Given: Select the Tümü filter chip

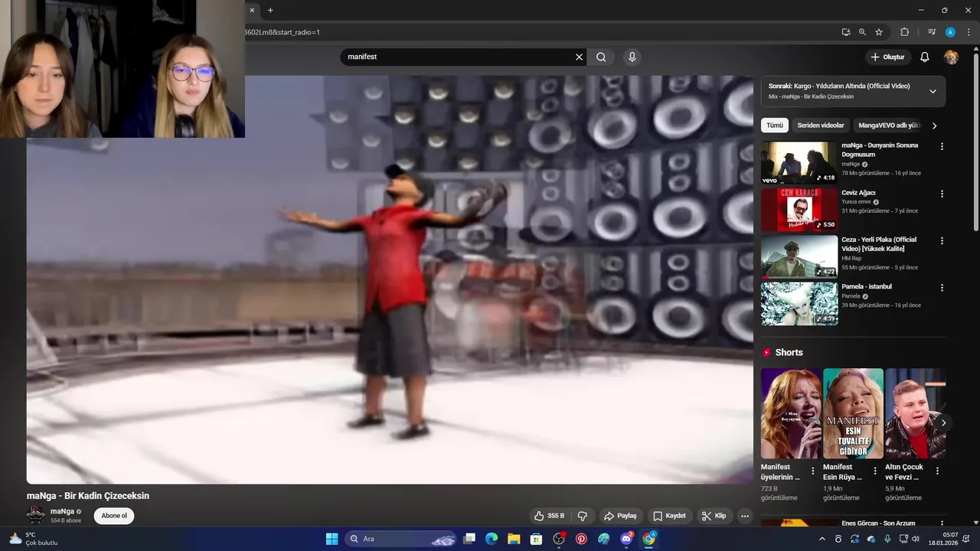Looking at the screenshot, I should click(775, 126).
